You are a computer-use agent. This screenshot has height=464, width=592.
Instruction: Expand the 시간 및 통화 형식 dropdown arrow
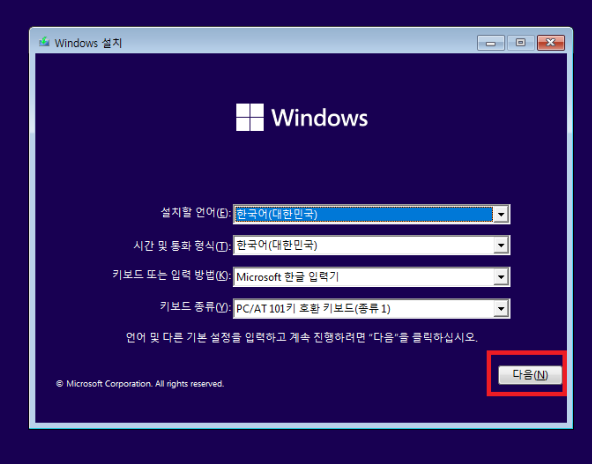pyautogui.click(x=501, y=245)
